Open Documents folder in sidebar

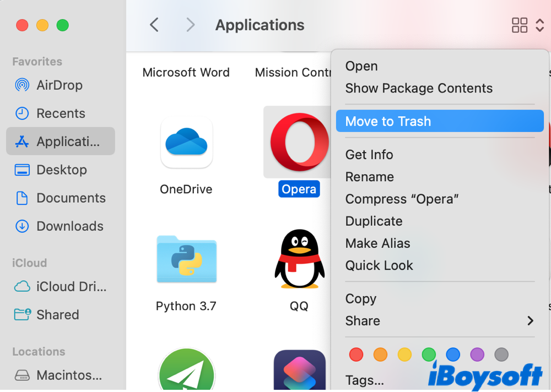click(x=71, y=198)
